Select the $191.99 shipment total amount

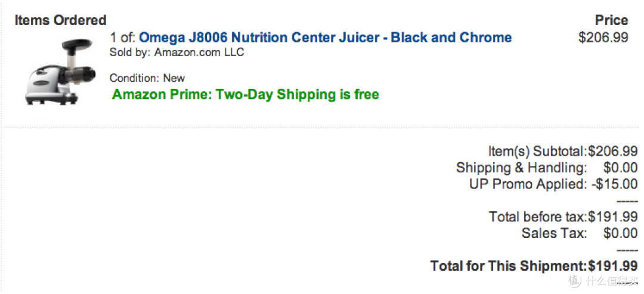[x=613, y=266]
